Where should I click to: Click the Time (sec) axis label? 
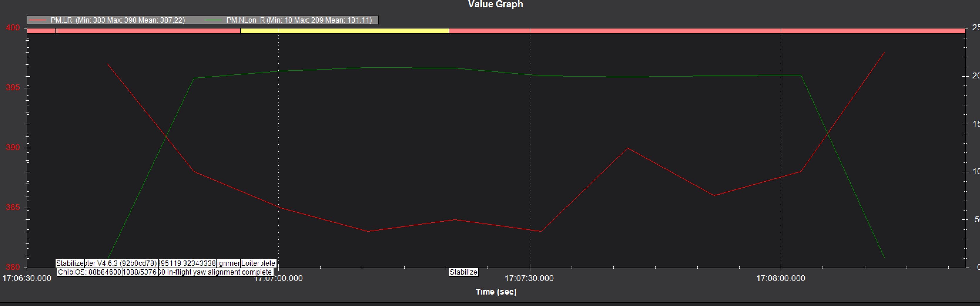coord(496,292)
